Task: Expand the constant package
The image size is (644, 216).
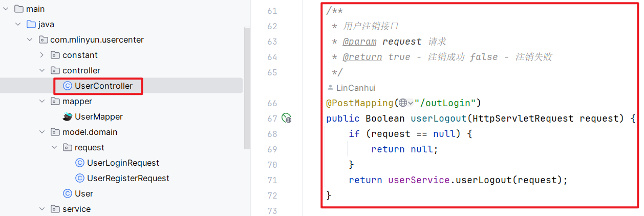Action: tap(42, 55)
